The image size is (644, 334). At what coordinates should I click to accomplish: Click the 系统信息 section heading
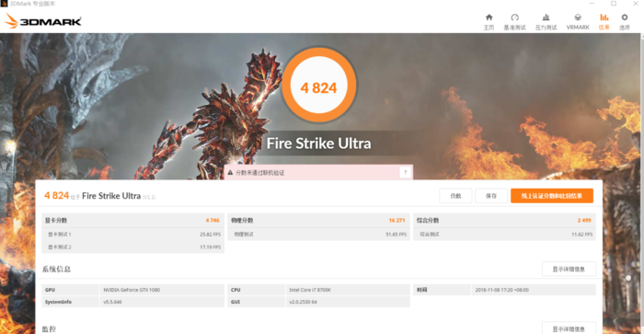[56, 269]
